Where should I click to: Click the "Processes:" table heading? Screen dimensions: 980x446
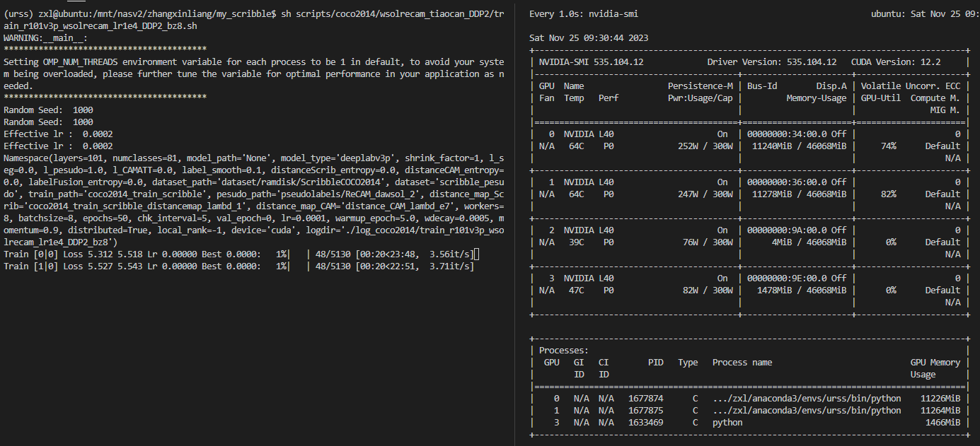tap(563, 350)
